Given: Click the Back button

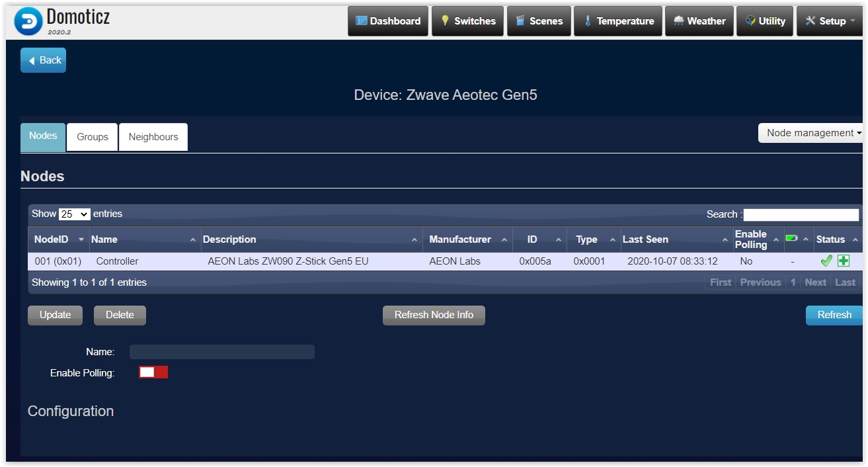Looking at the screenshot, I should [43, 60].
